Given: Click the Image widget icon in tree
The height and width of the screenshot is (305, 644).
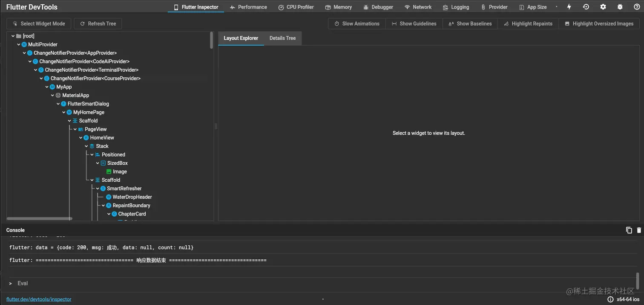Looking at the screenshot, I should pos(109,171).
